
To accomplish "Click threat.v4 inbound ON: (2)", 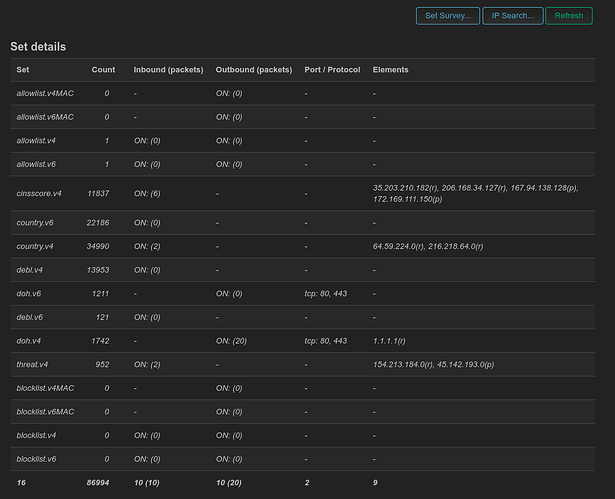I will tap(147, 364).
